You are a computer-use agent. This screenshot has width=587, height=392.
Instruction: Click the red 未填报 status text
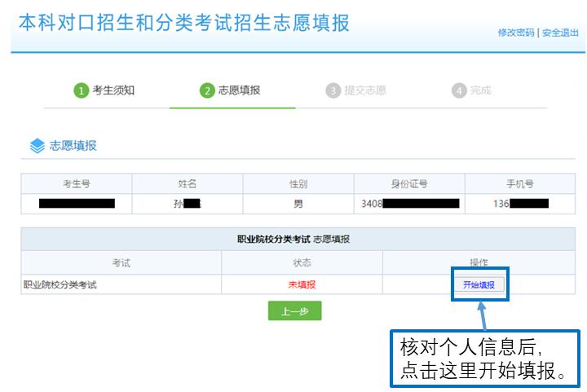tap(302, 284)
